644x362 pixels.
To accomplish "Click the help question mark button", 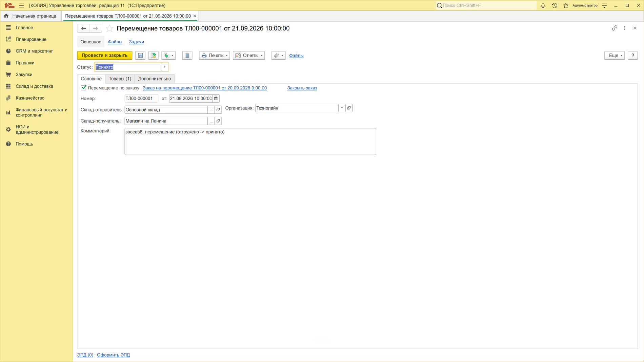I will pos(632,56).
